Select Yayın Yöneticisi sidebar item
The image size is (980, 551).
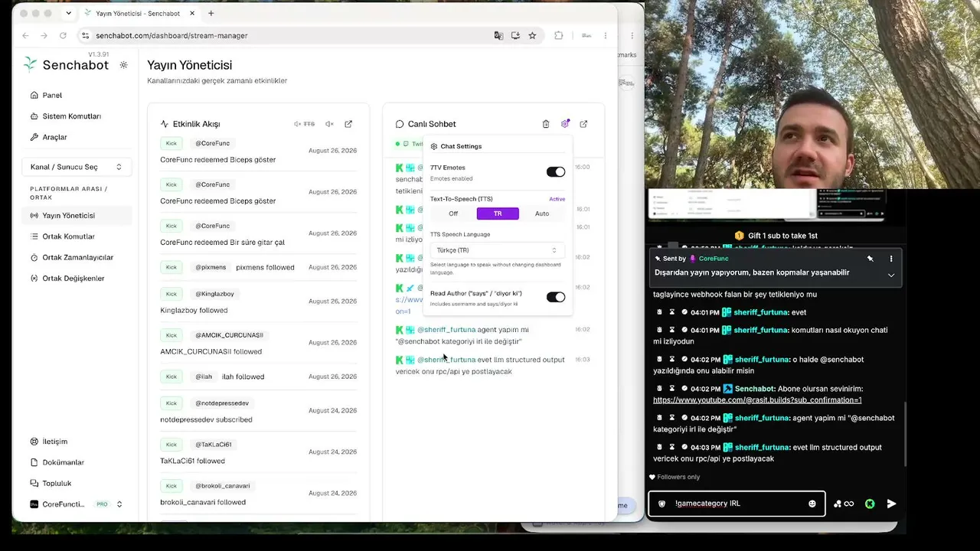tap(77, 216)
